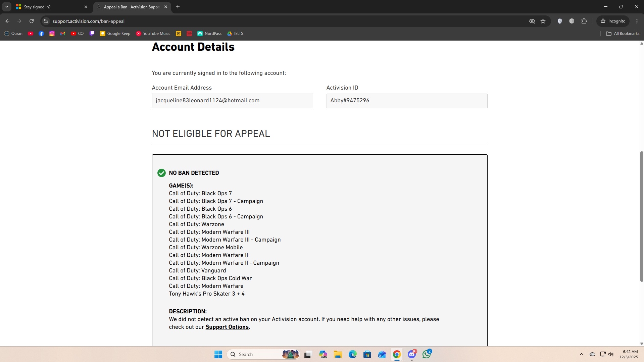Open the Twitch bookmark
The width and height of the screenshot is (644, 362).
pos(92,34)
